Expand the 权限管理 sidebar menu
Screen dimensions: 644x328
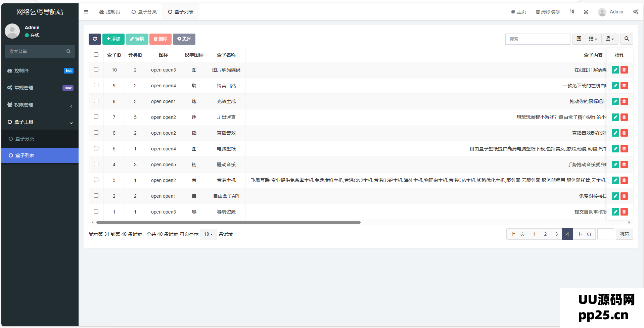point(40,105)
